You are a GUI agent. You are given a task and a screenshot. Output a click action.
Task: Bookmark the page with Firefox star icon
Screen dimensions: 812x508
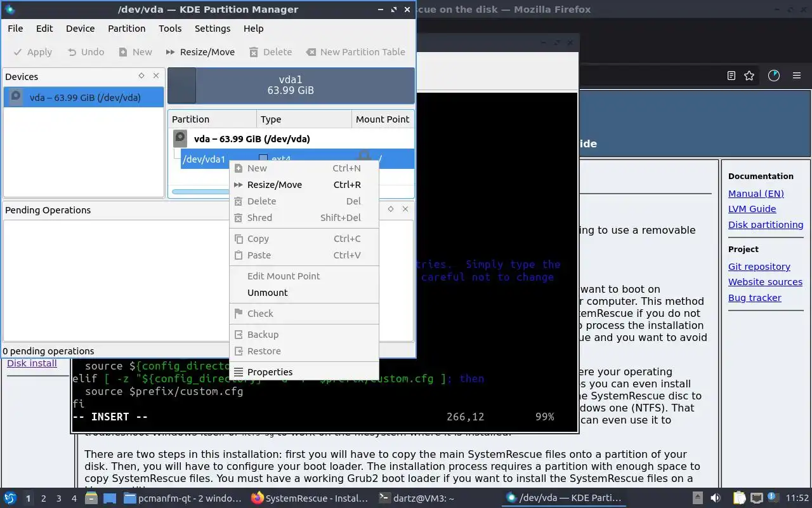point(749,76)
